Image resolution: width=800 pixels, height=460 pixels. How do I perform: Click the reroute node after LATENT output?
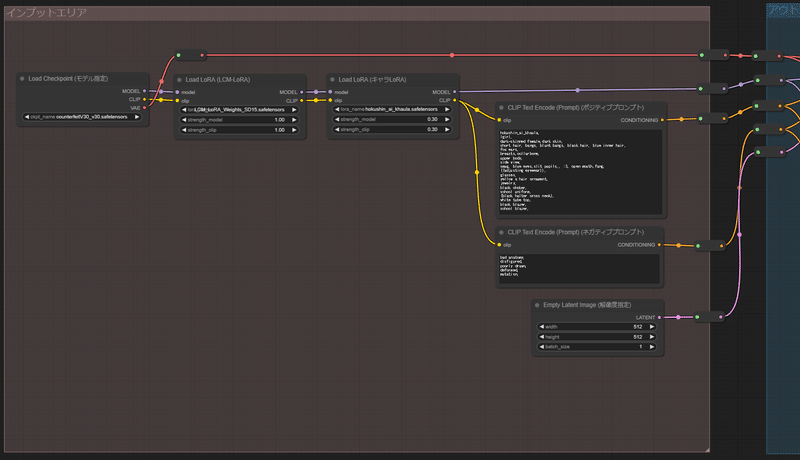709,317
